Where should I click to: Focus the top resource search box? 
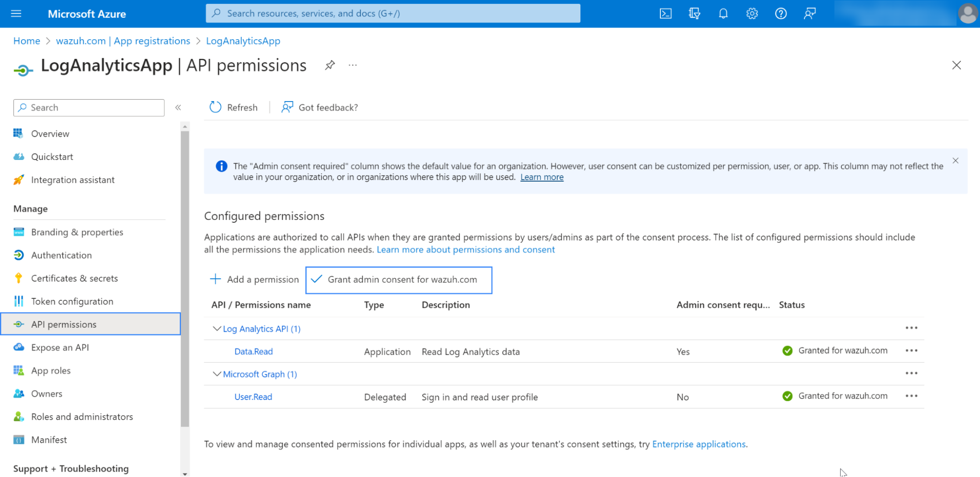393,14
